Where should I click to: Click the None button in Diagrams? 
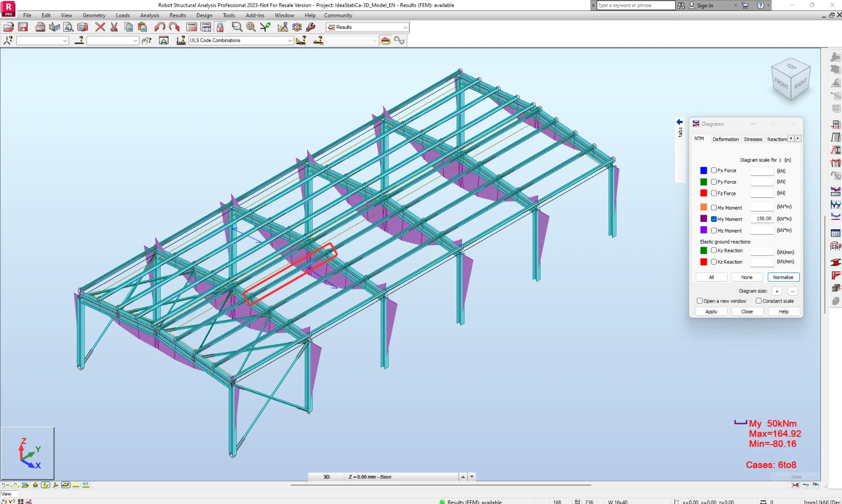747,277
